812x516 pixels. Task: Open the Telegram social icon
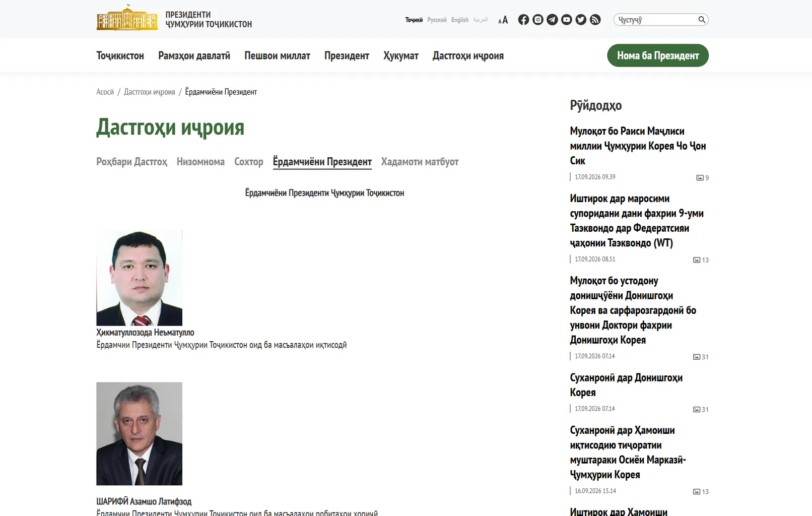[552, 20]
